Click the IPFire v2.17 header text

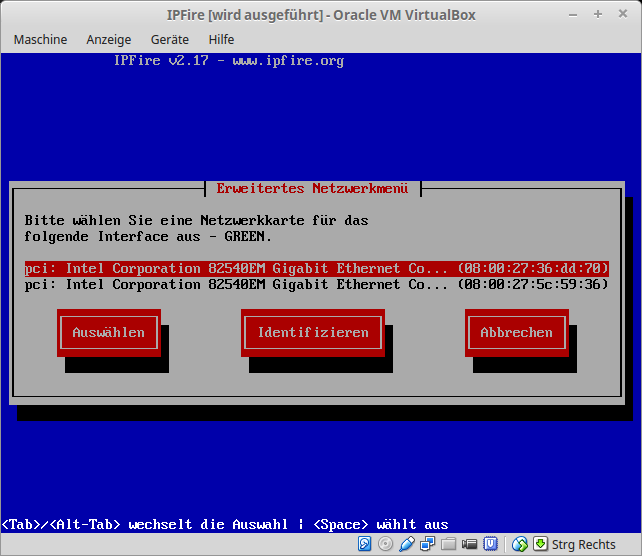point(228,61)
